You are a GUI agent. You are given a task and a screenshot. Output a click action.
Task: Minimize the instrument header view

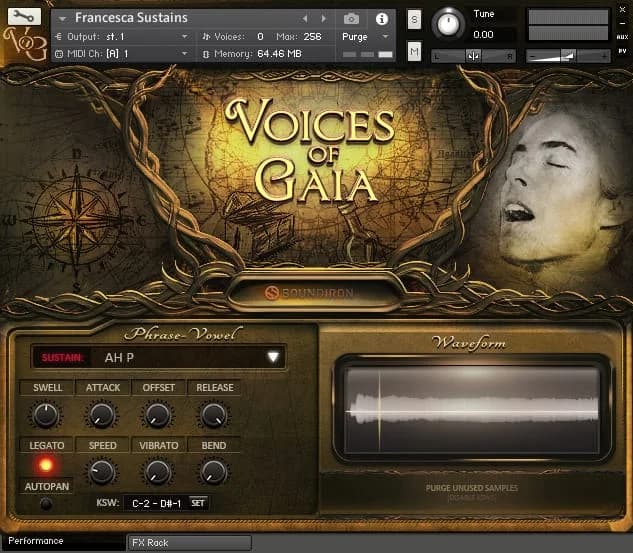pos(622,23)
